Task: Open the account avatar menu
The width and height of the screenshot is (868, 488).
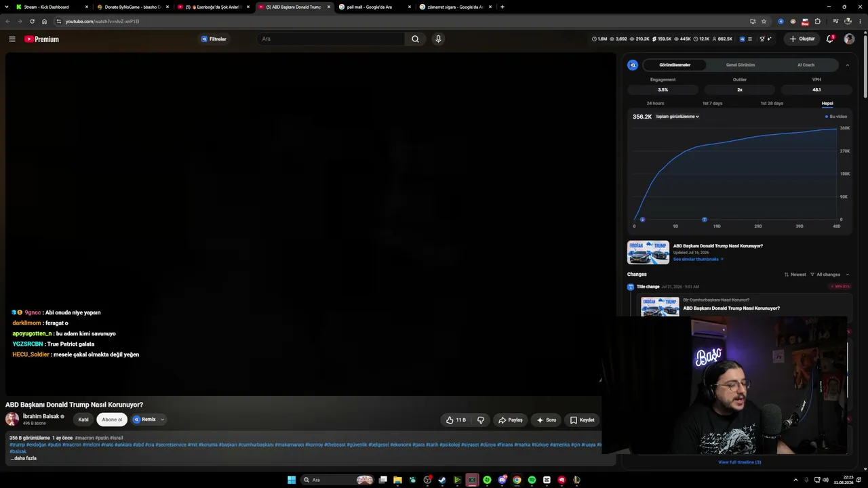Action: coord(849,39)
